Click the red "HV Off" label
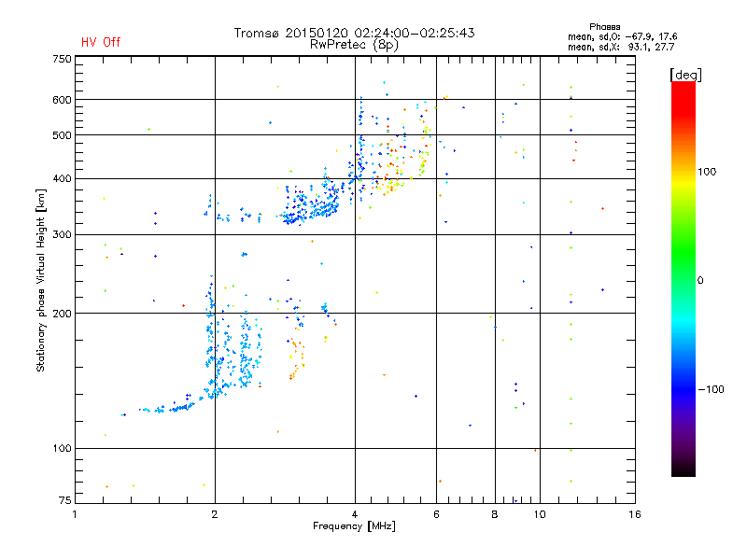The image size is (747, 560). (x=101, y=42)
